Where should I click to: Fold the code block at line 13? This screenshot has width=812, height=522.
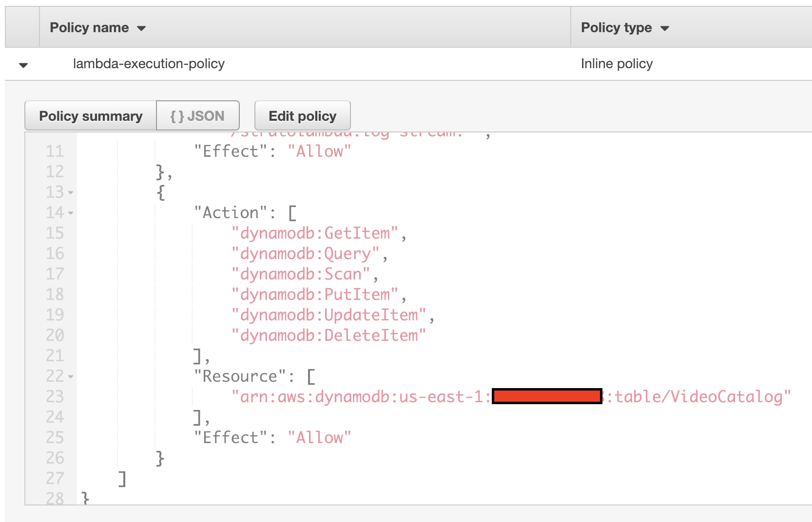click(x=71, y=193)
